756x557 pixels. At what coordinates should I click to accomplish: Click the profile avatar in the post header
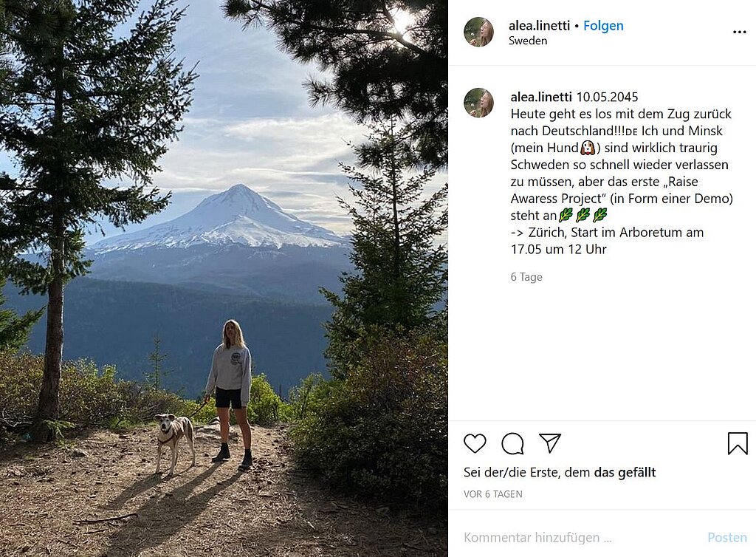point(478,32)
